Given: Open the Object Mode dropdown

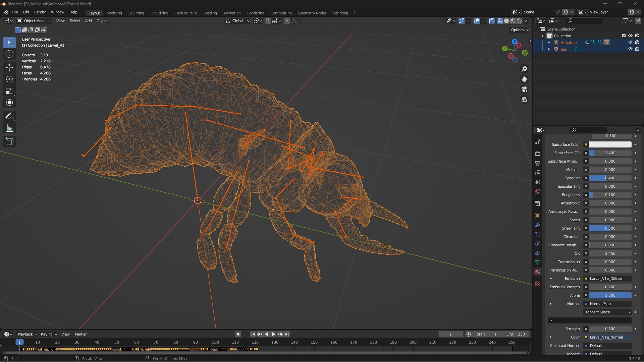Looking at the screenshot, I should (34, 21).
